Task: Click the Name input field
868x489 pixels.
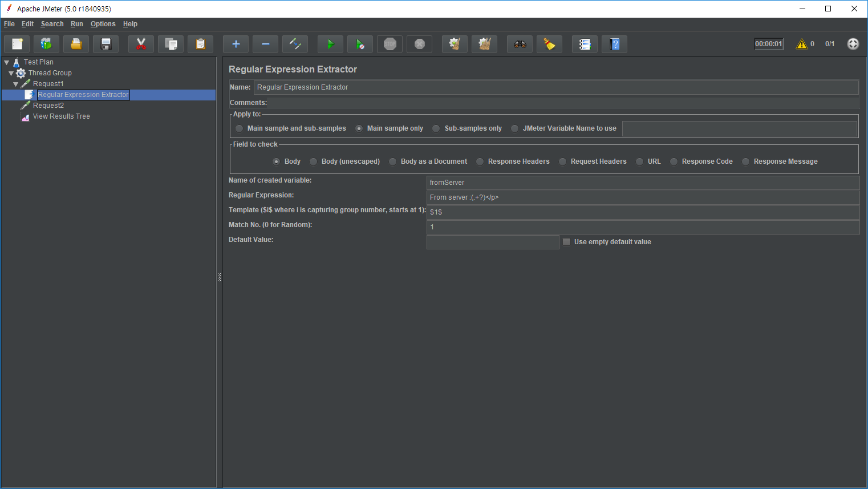Action: click(556, 87)
